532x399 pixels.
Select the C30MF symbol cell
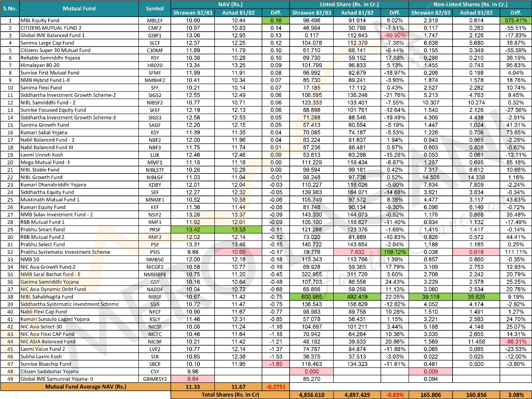click(x=155, y=50)
